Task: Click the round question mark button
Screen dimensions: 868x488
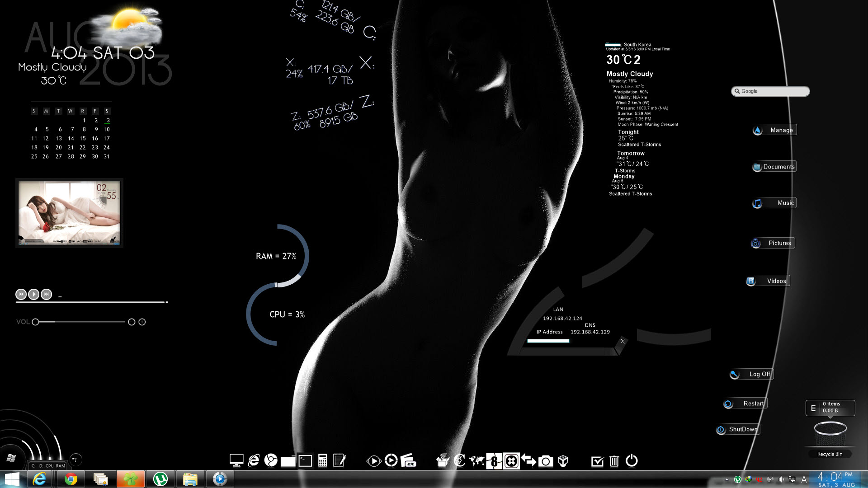Action: point(75,460)
